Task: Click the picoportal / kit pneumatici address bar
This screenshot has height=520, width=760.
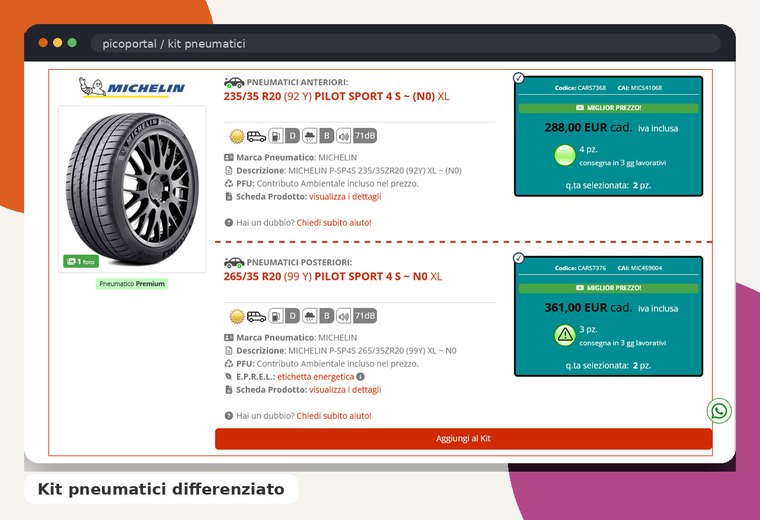Action: click(405, 44)
